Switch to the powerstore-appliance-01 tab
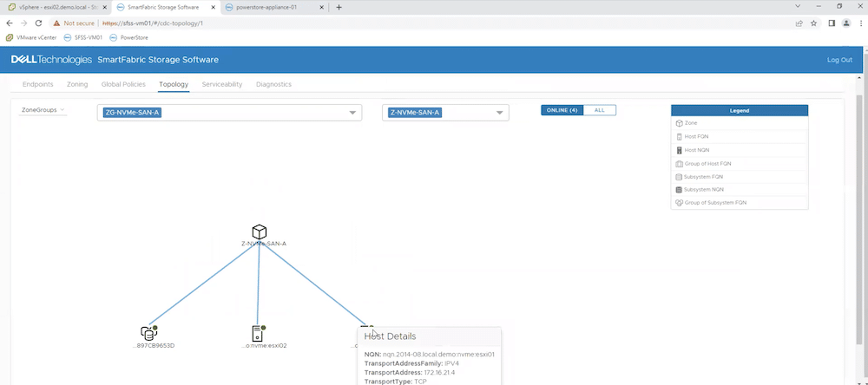Viewport: 868px width, 385px height. [x=274, y=7]
